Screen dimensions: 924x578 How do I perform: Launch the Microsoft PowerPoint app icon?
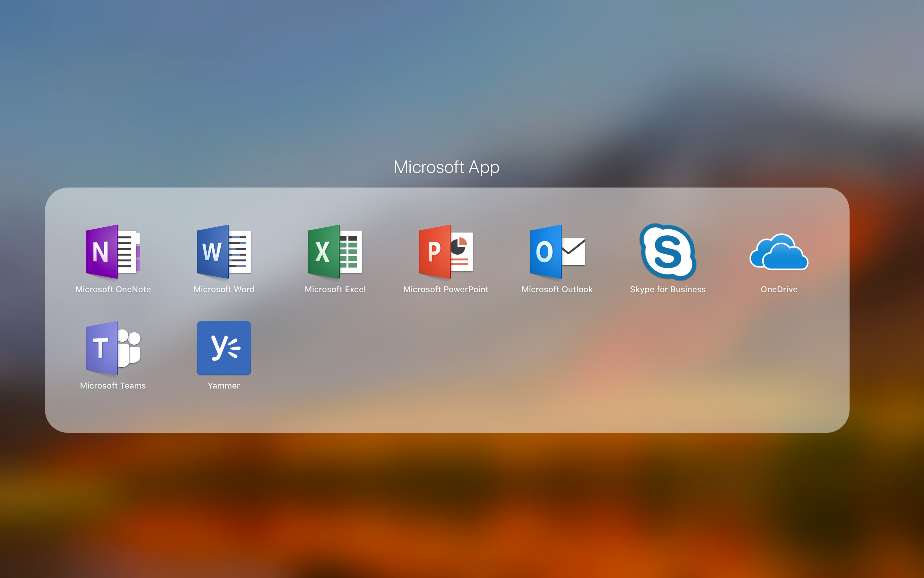(x=446, y=251)
